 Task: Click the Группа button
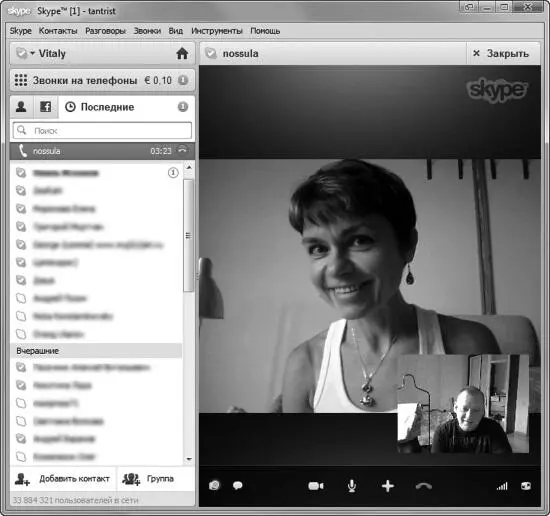[x=155, y=479]
